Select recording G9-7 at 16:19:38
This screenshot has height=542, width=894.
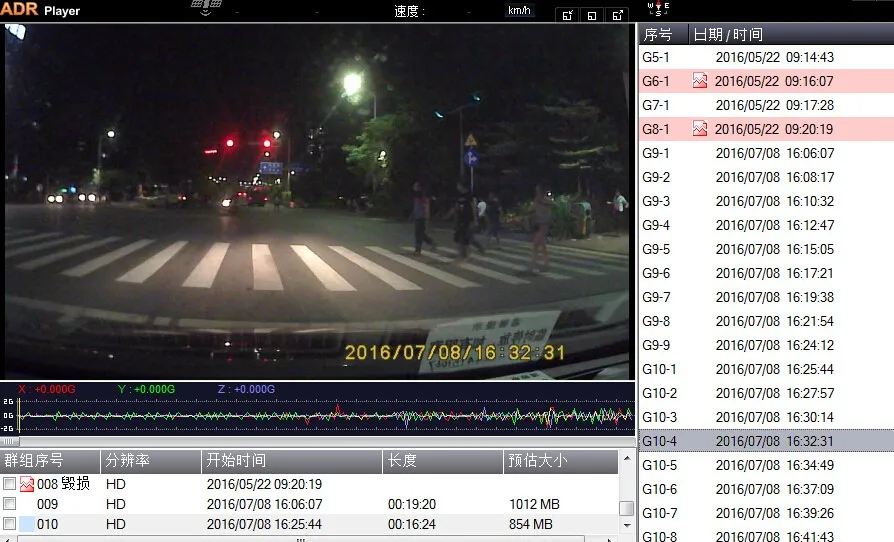pos(766,297)
